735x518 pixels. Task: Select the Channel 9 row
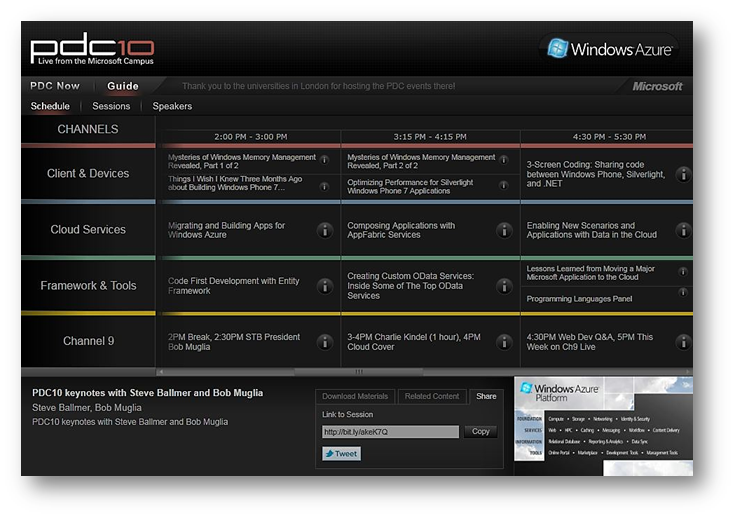tap(88, 341)
